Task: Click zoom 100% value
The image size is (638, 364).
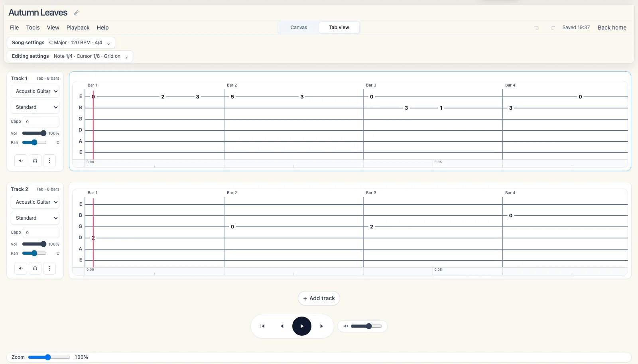Action: [81, 357]
